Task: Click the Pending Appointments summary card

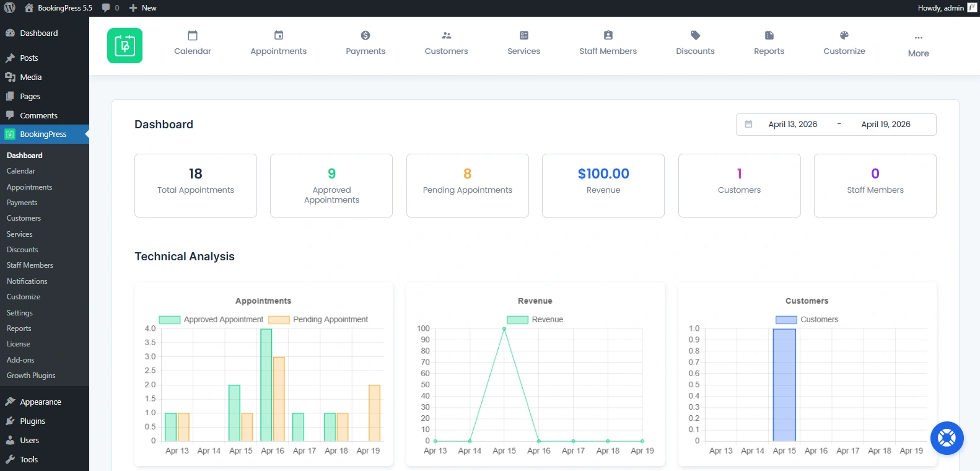Action: (468, 185)
